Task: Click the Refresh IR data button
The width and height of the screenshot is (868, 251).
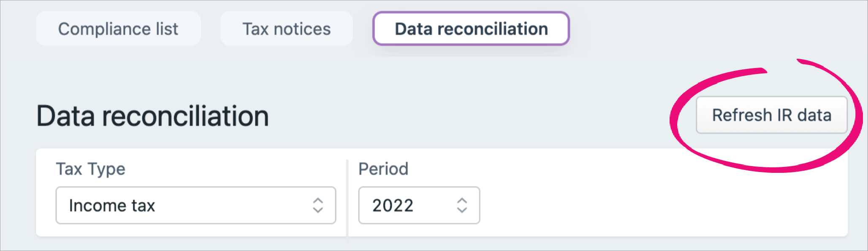Action: (771, 115)
